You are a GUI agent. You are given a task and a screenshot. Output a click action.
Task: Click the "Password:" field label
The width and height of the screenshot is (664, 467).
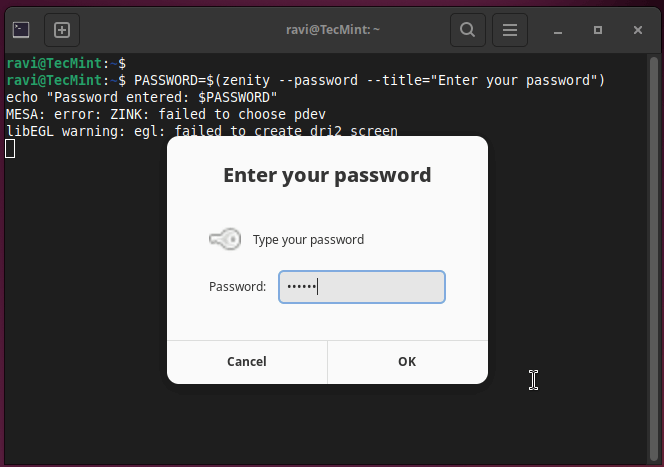coord(237,287)
